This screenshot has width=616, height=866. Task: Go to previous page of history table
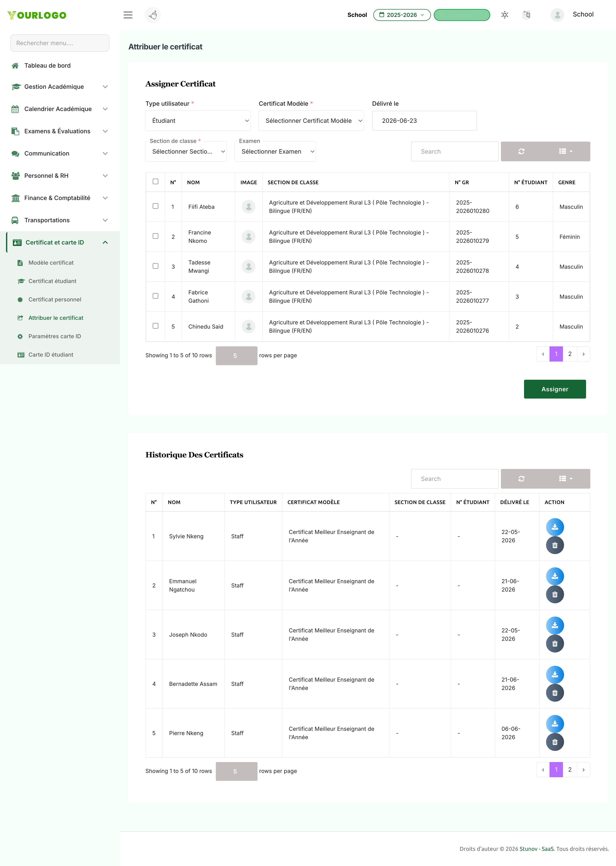(x=543, y=770)
